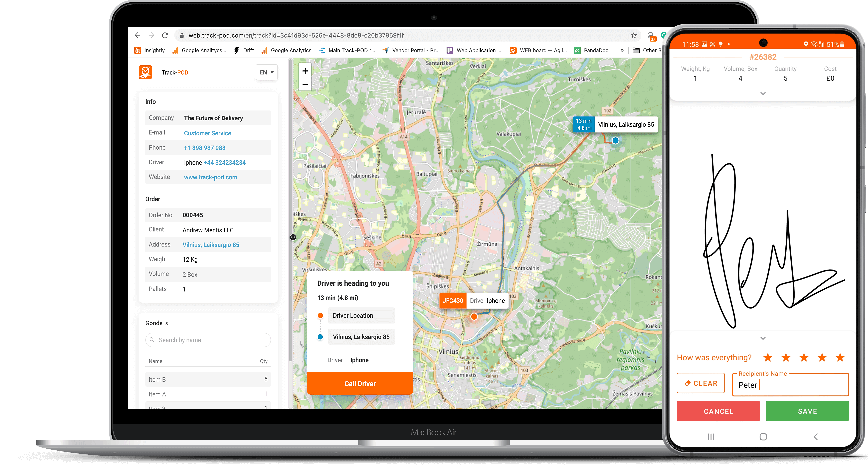Click the blue destination map marker
Image resolution: width=868 pixels, height=465 pixels.
pyautogui.click(x=615, y=140)
